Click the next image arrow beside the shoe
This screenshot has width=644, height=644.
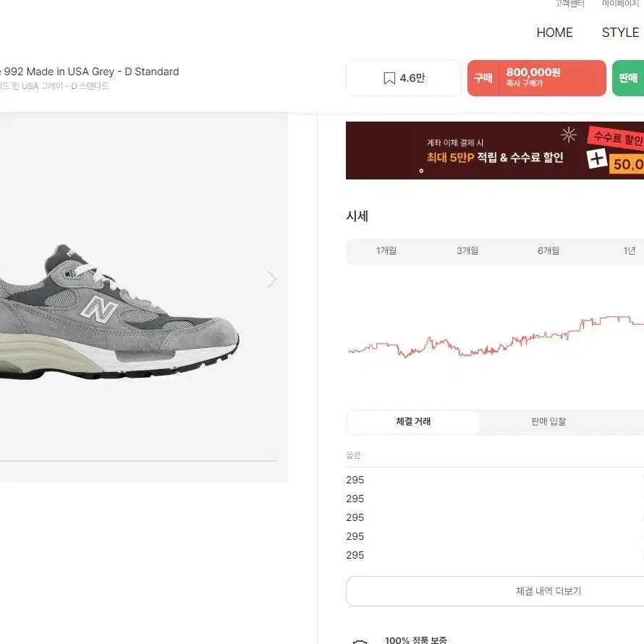pyautogui.click(x=271, y=279)
